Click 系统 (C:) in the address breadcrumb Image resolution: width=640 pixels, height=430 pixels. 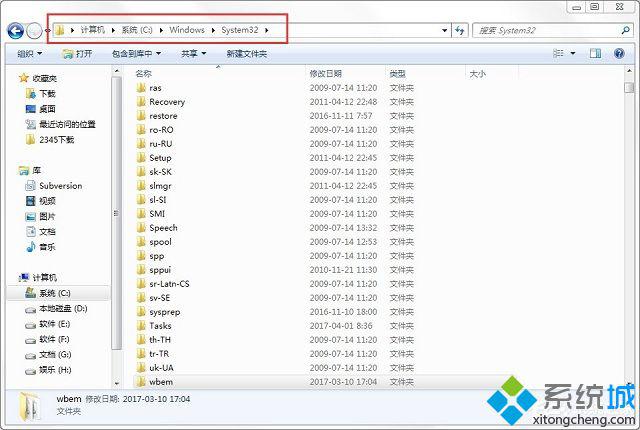(x=137, y=30)
